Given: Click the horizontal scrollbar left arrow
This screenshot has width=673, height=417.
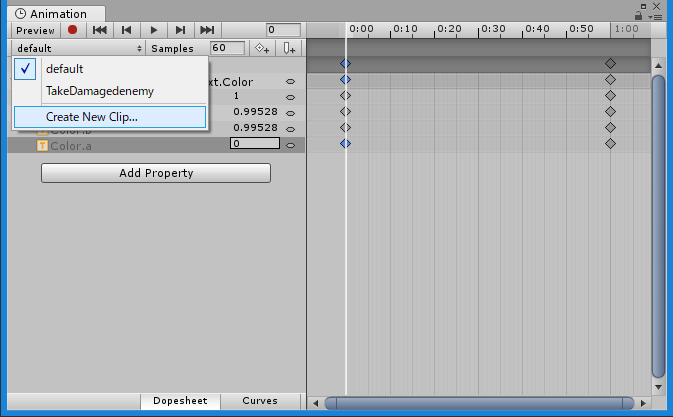Looking at the screenshot, I should (315, 403).
